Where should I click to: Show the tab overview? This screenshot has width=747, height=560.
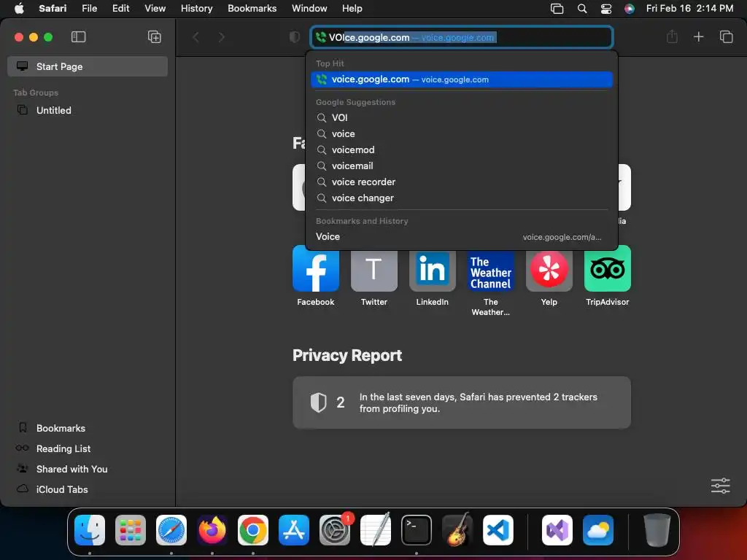click(x=726, y=36)
